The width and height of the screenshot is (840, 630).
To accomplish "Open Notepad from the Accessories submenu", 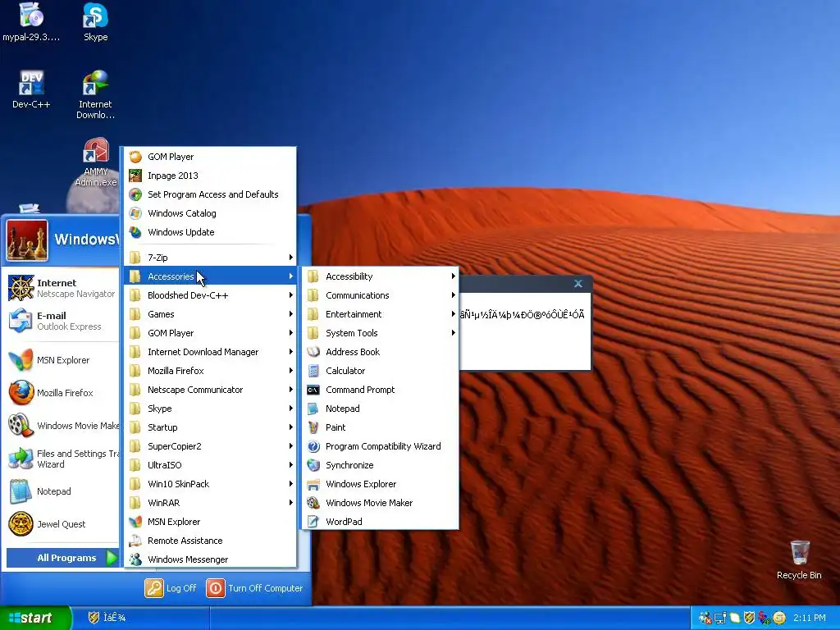I will [381, 409].
